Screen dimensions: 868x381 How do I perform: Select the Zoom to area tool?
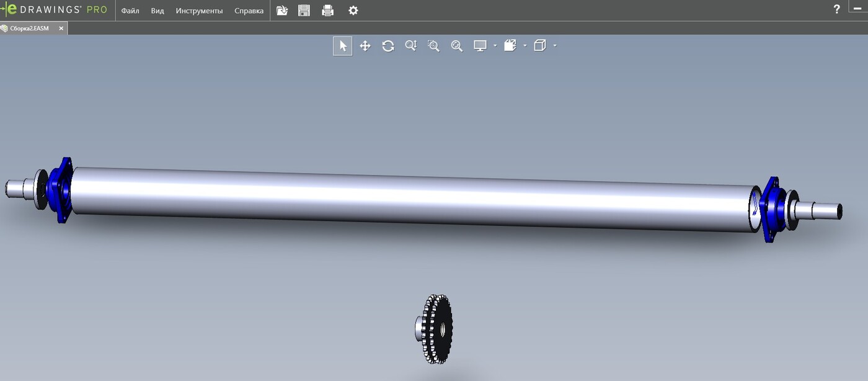pos(433,46)
